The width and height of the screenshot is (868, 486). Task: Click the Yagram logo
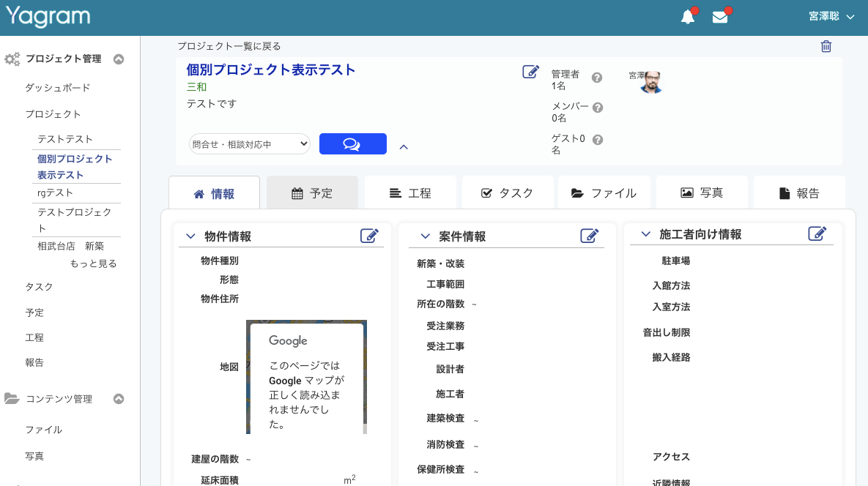pos(48,17)
